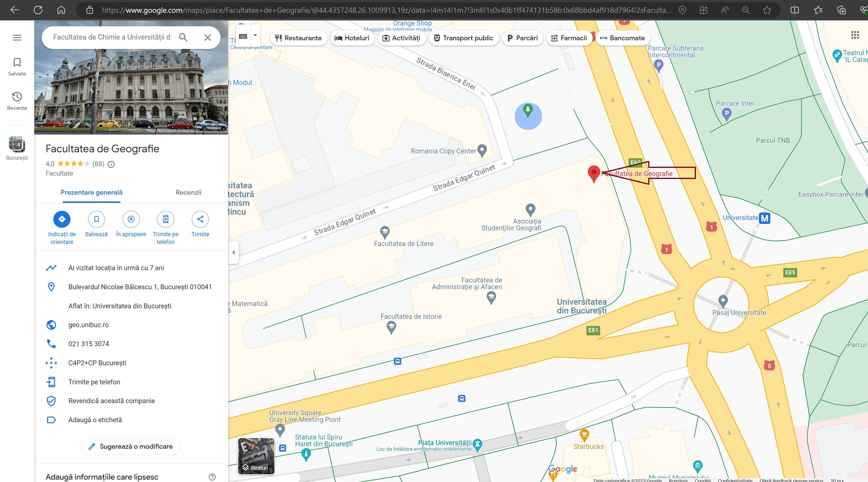Toggle the Restaurante filter chip
Screen dimensions: 868x482
(298, 38)
